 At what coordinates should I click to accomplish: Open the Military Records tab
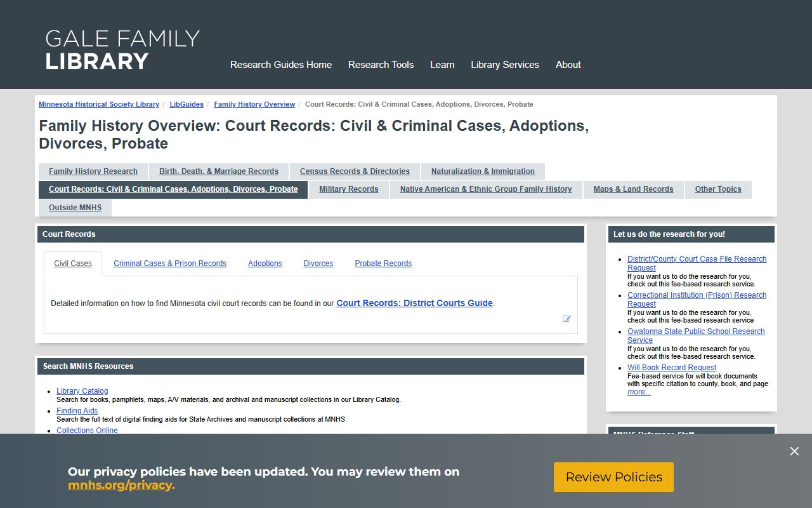(x=349, y=189)
